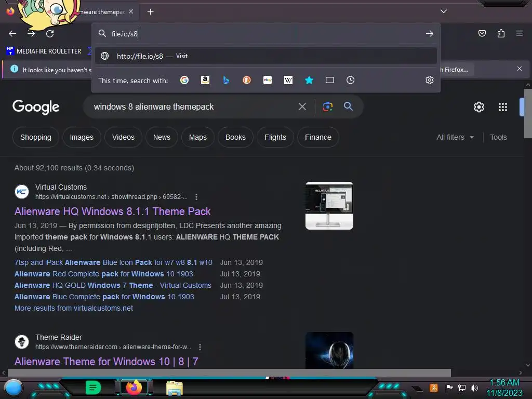Screen dimensions: 532x399
Task: Filter results by Maps
Action: point(198,137)
